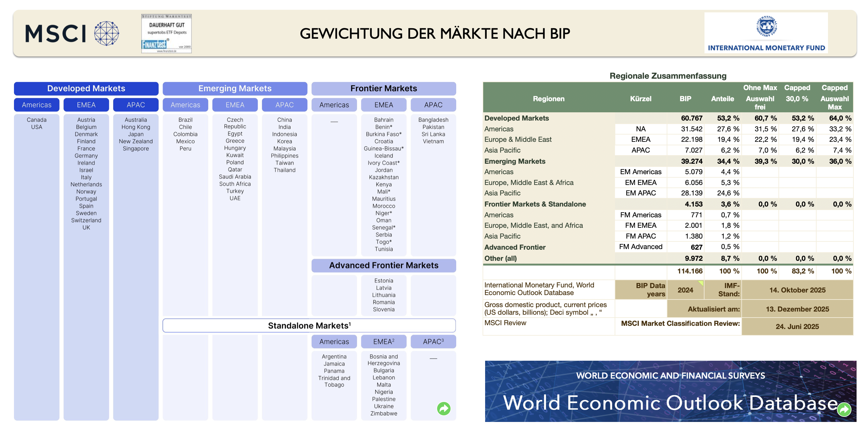
Task: Click the 13. Dezember 2025 updated cell
Action: pyautogui.click(x=797, y=309)
